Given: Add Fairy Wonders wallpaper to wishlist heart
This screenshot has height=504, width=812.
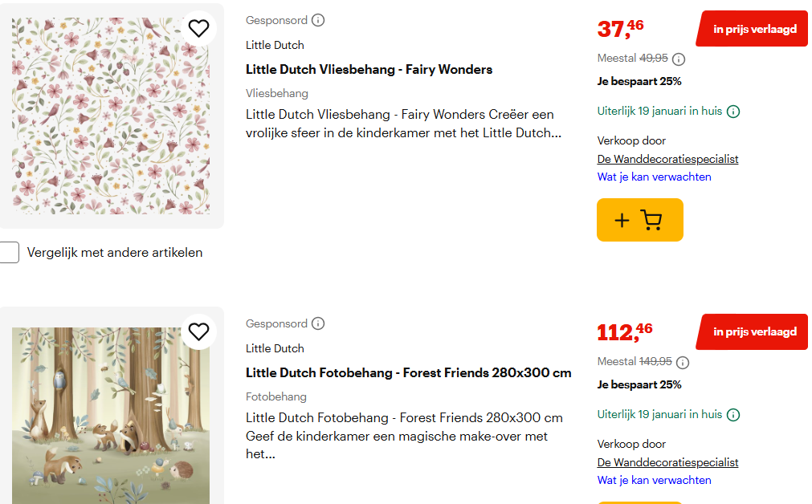Looking at the screenshot, I should coord(198,29).
